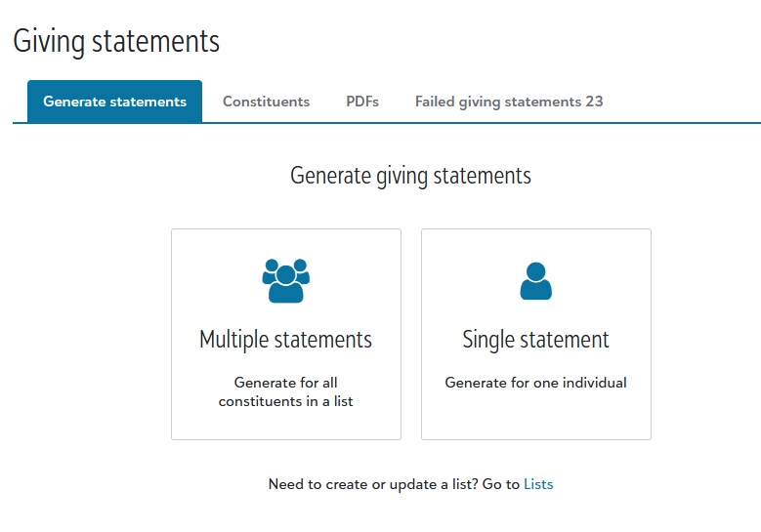Image resolution: width=761 pixels, height=532 pixels.
Task: Switch to the Constituents tab
Action: tap(266, 102)
